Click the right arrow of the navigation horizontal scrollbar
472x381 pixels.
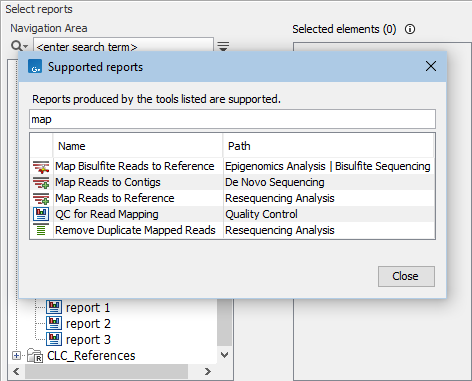[x=208, y=371]
